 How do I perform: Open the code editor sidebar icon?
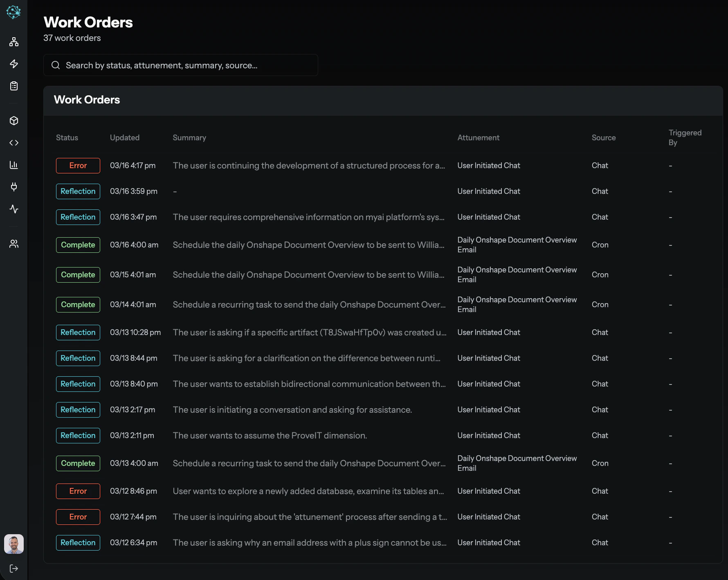[x=14, y=143]
